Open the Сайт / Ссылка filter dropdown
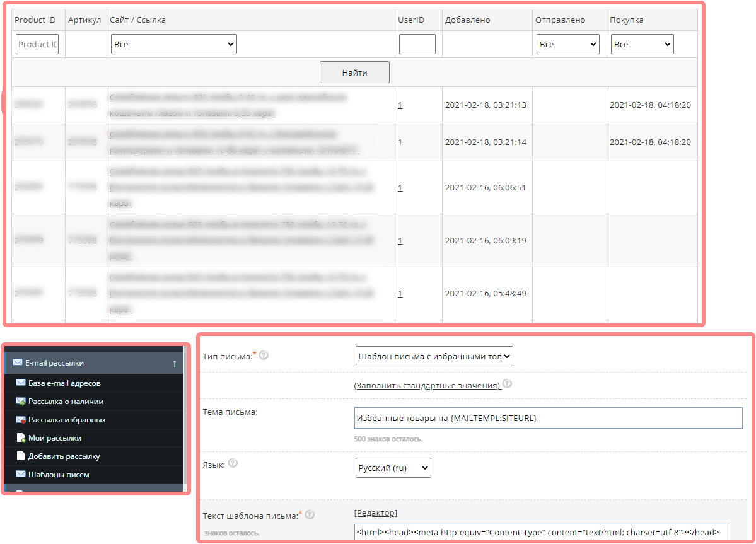The width and height of the screenshot is (756, 544). pyautogui.click(x=173, y=44)
